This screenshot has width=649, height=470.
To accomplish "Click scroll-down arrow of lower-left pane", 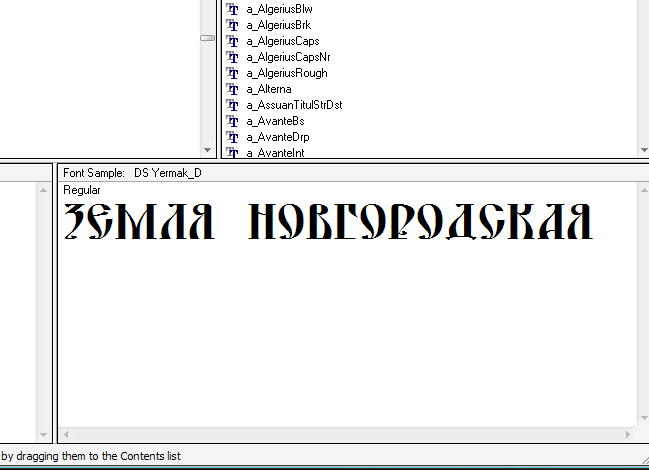I will tap(43, 434).
